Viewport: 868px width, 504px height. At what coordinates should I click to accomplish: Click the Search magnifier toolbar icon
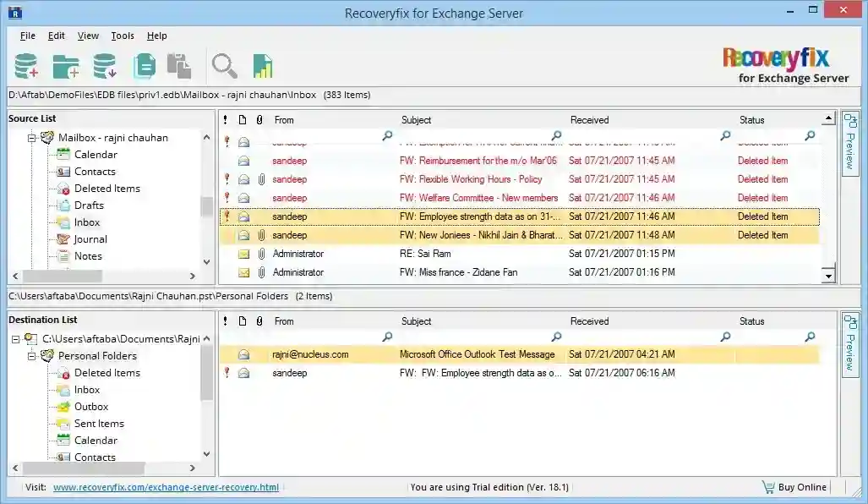tap(224, 66)
